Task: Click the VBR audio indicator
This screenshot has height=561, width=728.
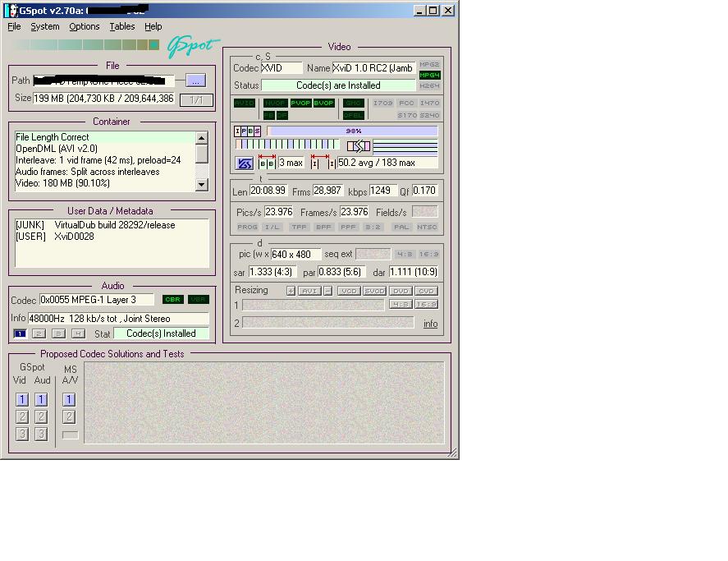Action: pos(199,299)
